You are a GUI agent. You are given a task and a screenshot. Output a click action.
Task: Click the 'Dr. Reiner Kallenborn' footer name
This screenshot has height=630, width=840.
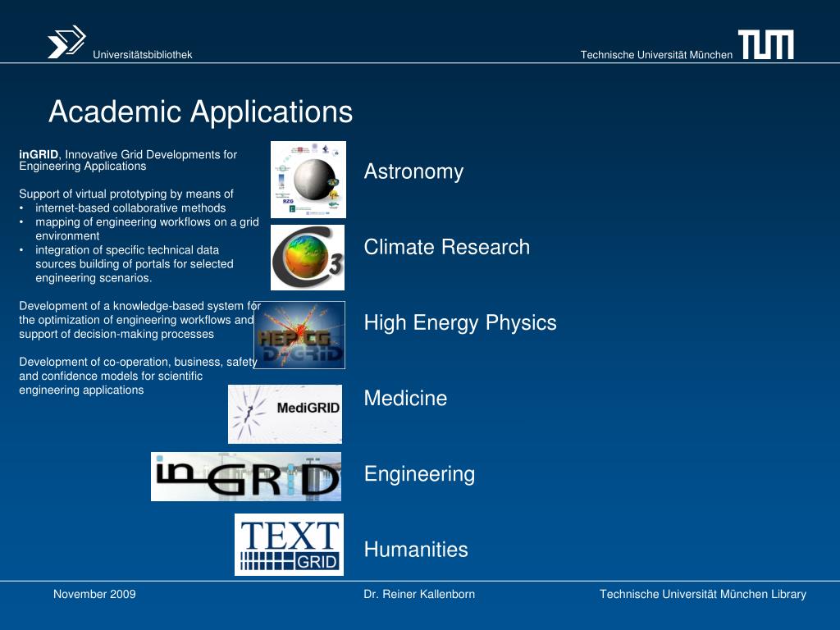[419, 594]
